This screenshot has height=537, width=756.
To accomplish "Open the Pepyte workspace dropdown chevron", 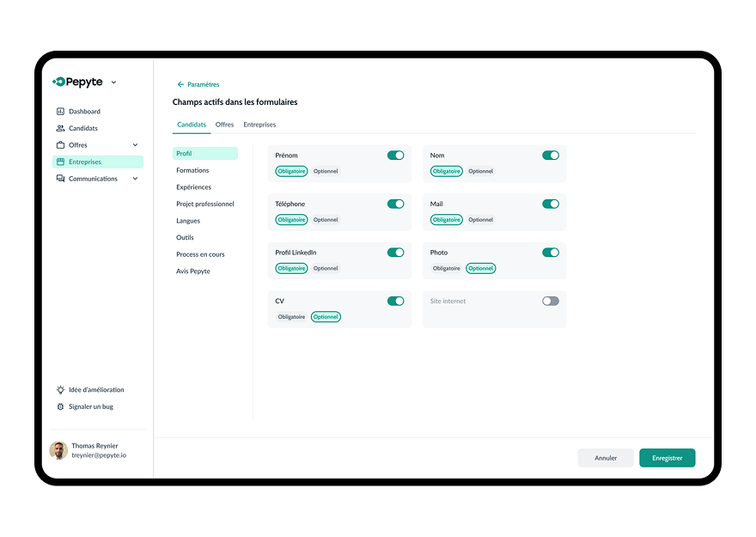I will 113,82.
